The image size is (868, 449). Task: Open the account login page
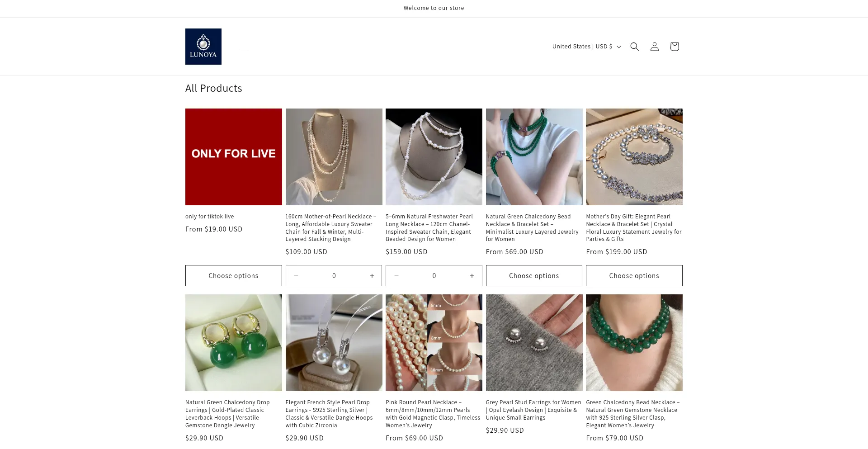click(x=654, y=46)
